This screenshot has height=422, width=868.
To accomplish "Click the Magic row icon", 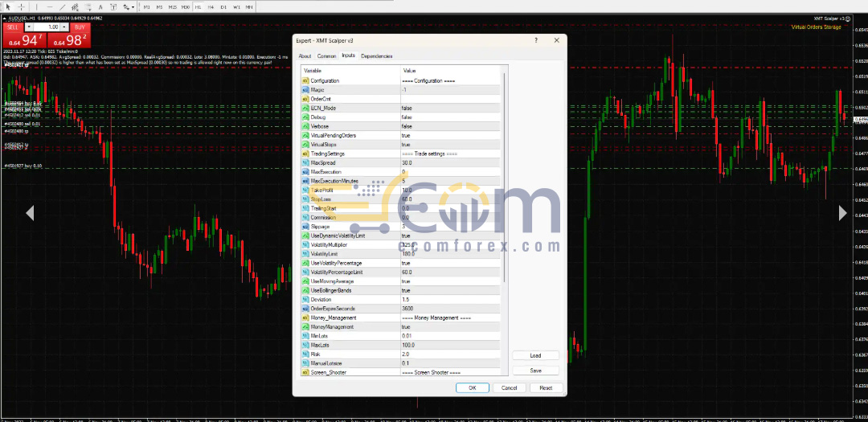I will pyautogui.click(x=305, y=90).
